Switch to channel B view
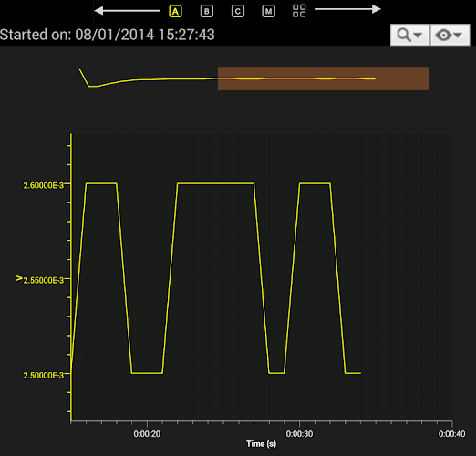476x456 pixels. point(207,12)
